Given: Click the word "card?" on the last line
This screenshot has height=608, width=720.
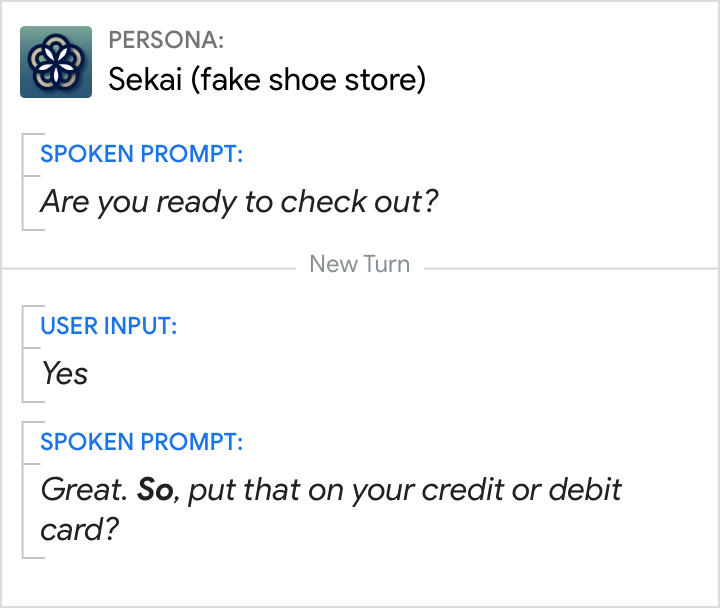Looking at the screenshot, I should 80,528.
